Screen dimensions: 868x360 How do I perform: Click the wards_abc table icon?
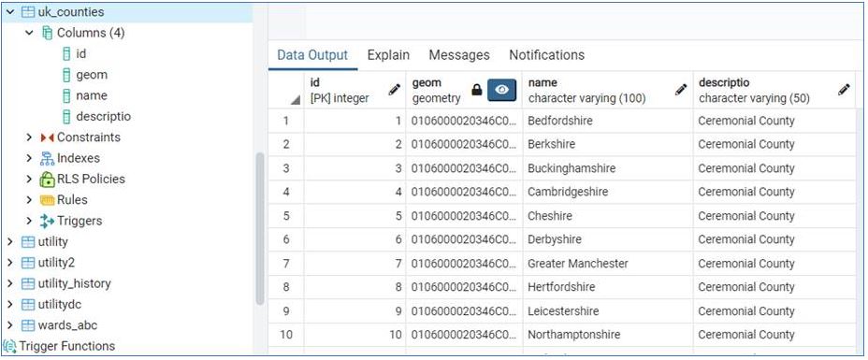28,325
